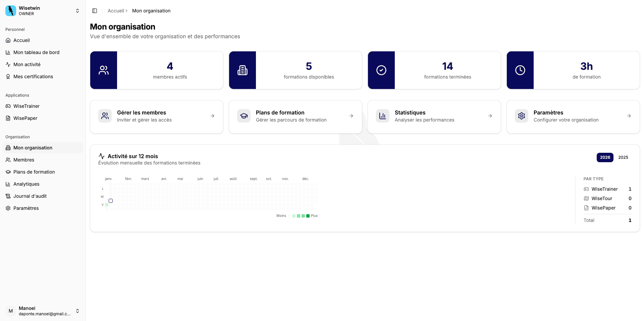The height and width of the screenshot is (321, 644).
Task: Select Mon activité in Personnel section
Action: point(27,64)
